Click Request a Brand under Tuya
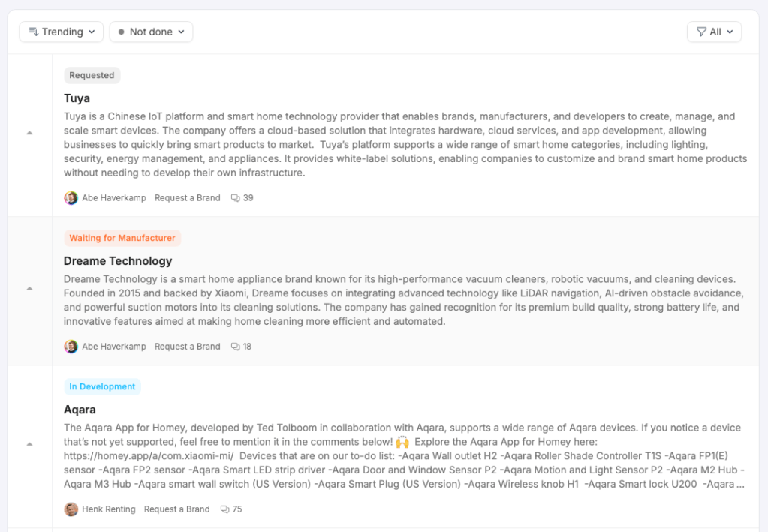This screenshot has width=768, height=532. coord(187,198)
